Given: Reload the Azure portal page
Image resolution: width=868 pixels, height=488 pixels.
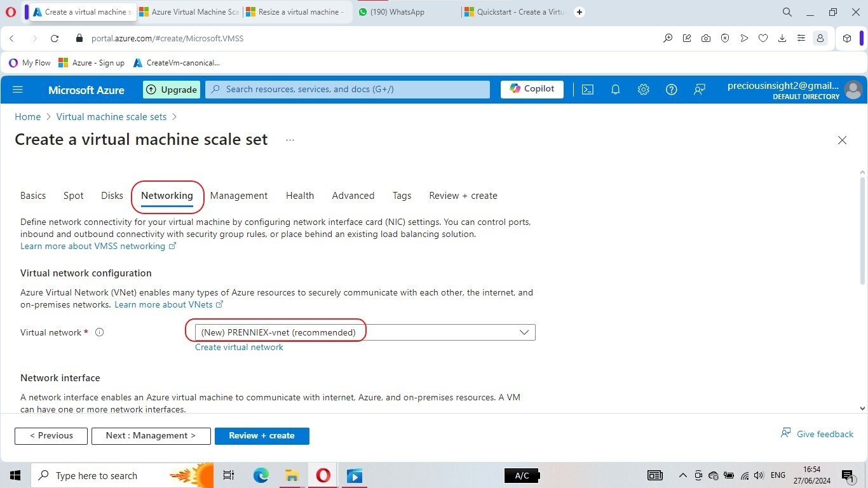Looking at the screenshot, I should pos(55,38).
